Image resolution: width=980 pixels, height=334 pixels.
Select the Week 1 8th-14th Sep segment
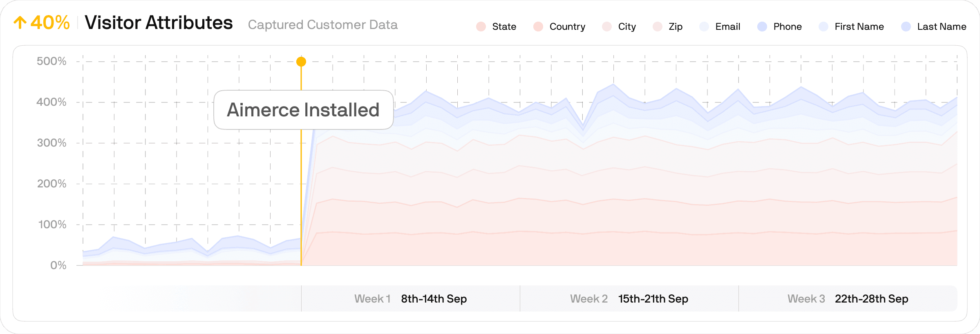point(410,298)
